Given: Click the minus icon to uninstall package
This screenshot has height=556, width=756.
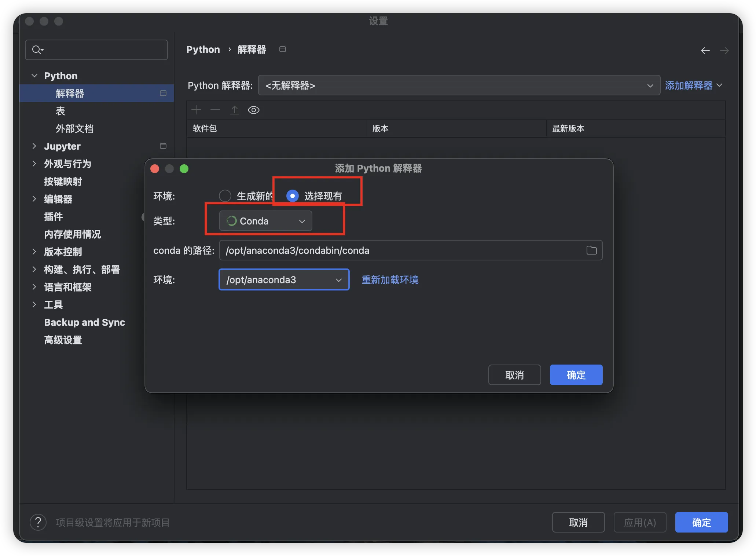Looking at the screenshot, I should pyautogui.click(x=215, y=110).
